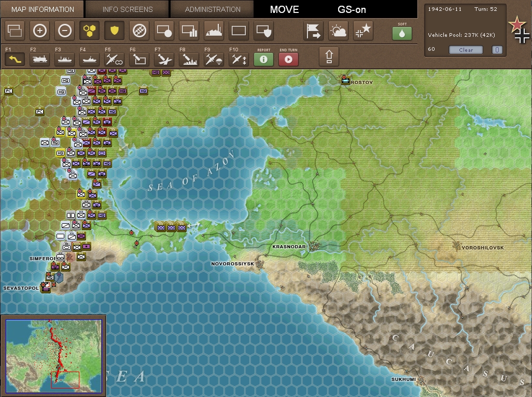This screenshot has width=532, height=397.
Task: Select F10 air transfer mode
Action: pyautogui.click(x=239, y=59)
